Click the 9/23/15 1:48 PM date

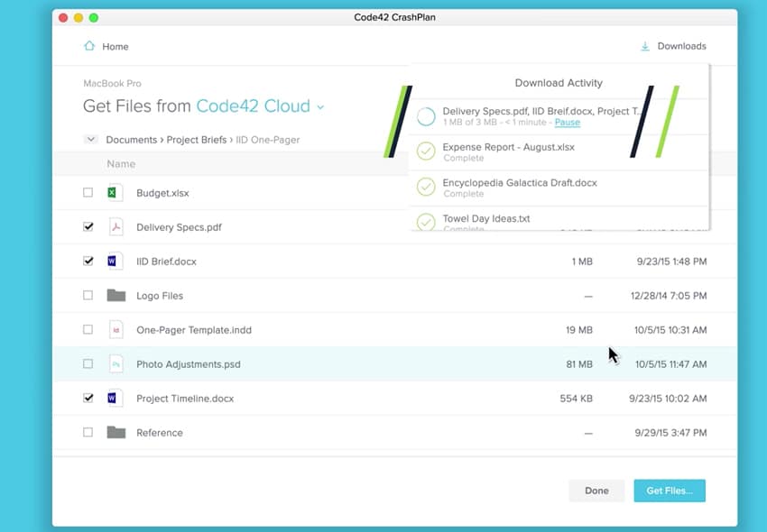coord(671,261)
